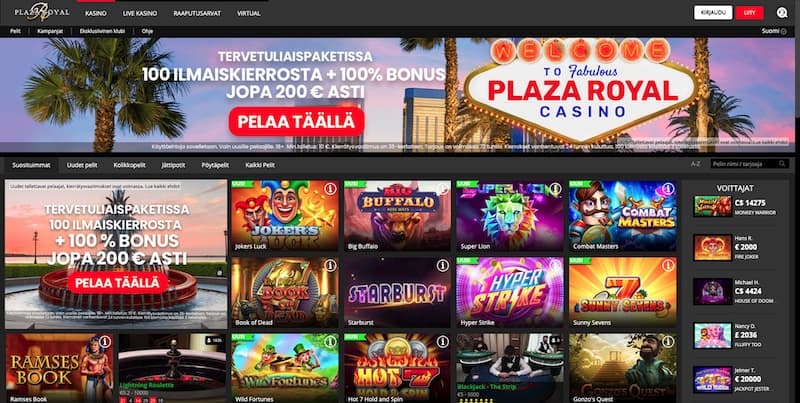Click the red Liity signup button
Screen dimensions: 800x403
pos(749,13)
